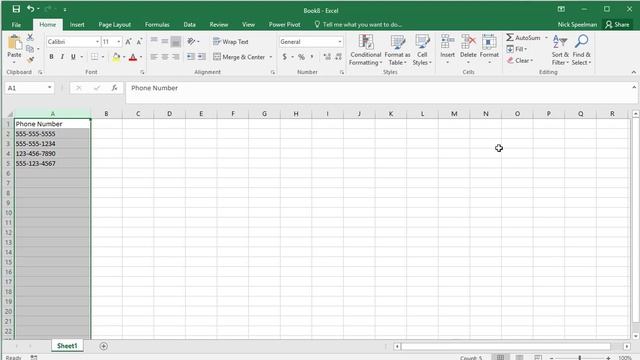Click the horizontal scrollbar track
Image resolution: width=640 pixels, height=360 pixels.
(x=506, y=346)
